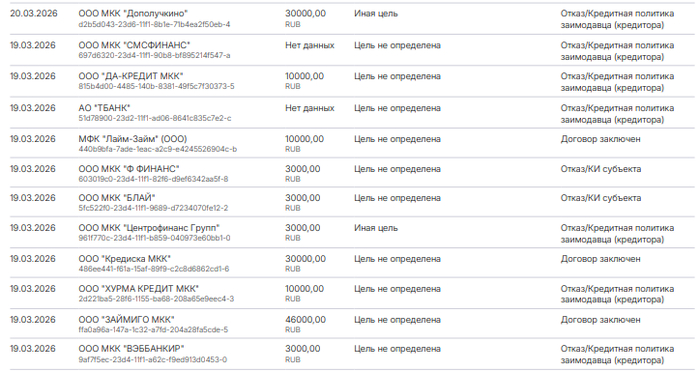Select the ООО МКК "БЛАЙ" row
Screen dimensions: 700x371
(x=350, y=202)
